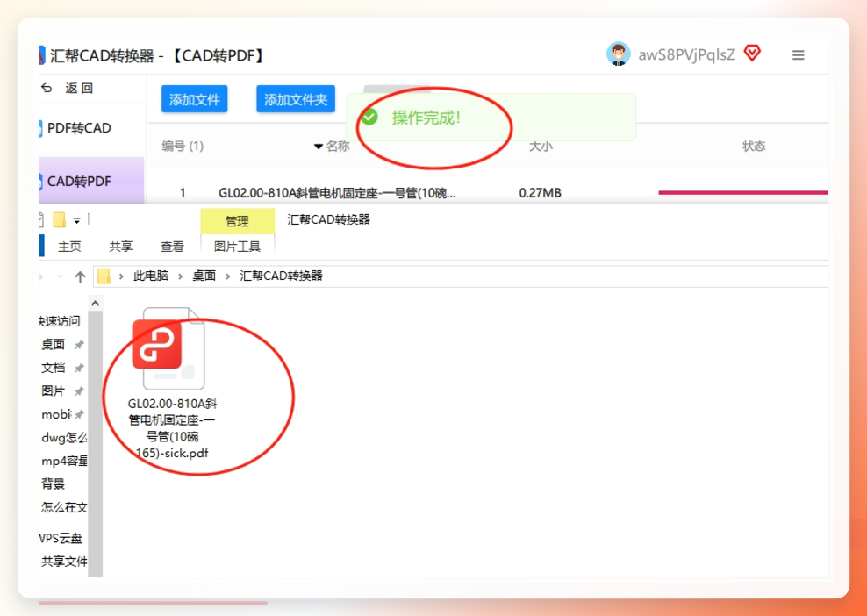Click 汇帮CAD转换器 in the address path
The height and width of the screenshot is (616, 867).
point(281,276)
